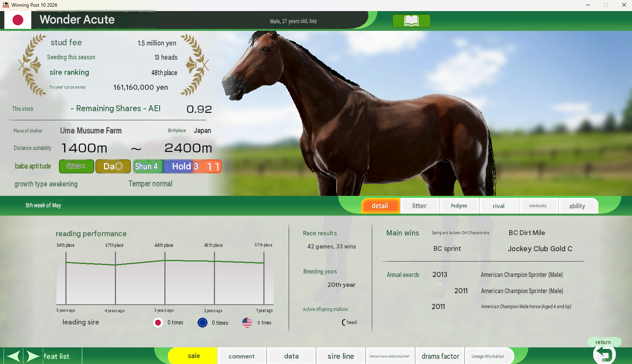This screenshot has width=632, height=364.
Task: Click the return arrow icon
Action: tap(604, 355)
